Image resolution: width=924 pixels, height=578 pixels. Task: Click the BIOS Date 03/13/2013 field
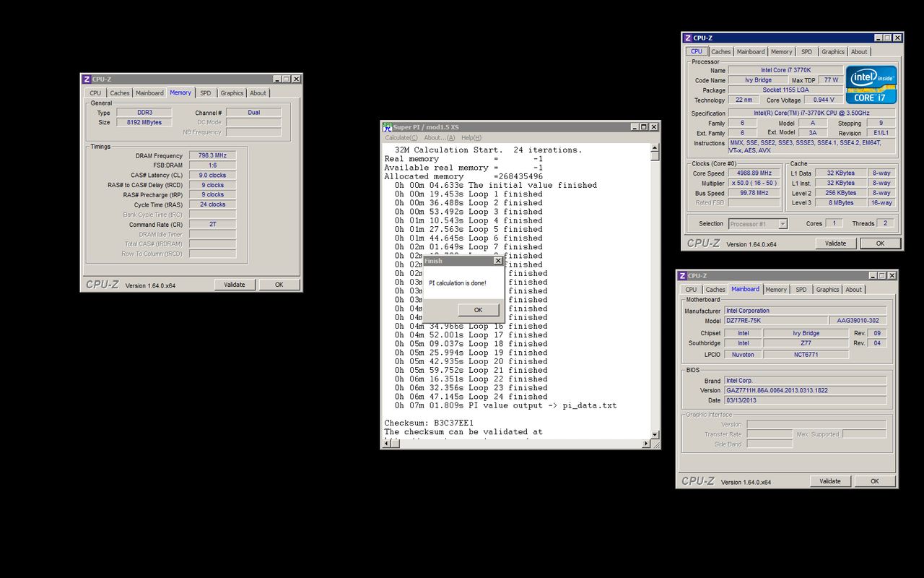tap(806, 400)
